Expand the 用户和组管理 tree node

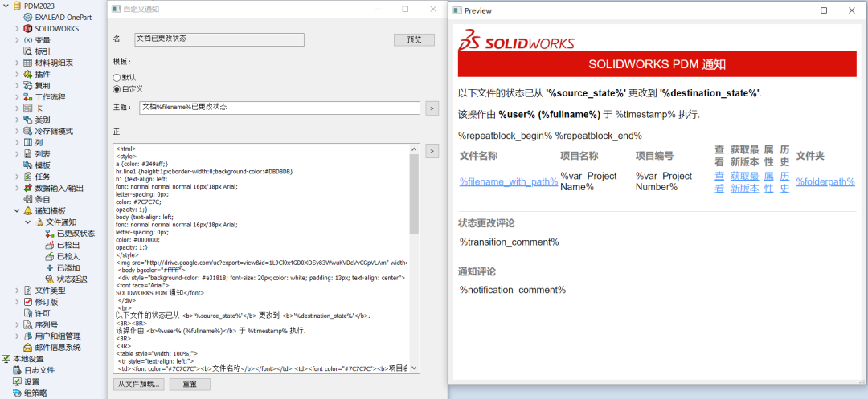tap(17, 336)
